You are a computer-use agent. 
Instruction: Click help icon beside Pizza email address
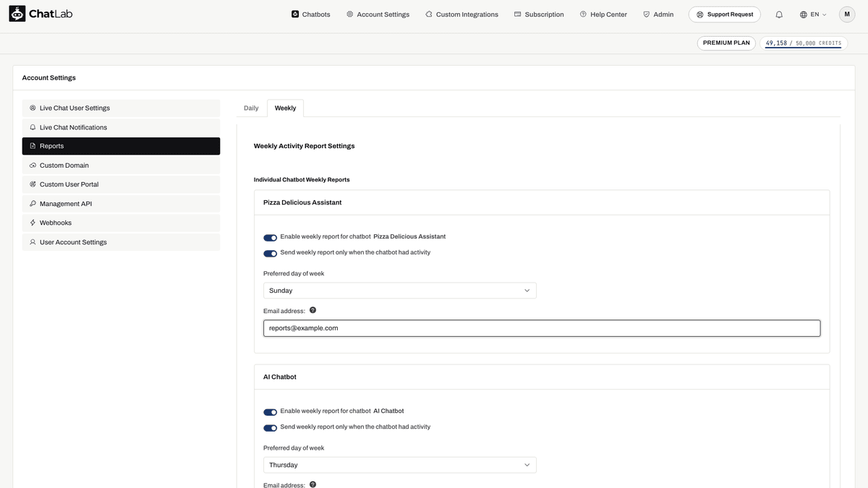click(312, 310)
